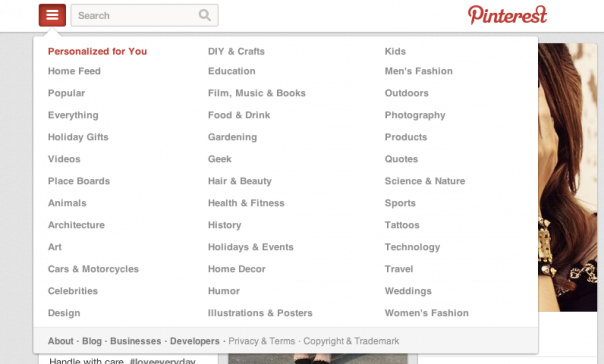Screen dimensions: 604x364
Task: Open the Outdoors category
Action: click(406, 93)
